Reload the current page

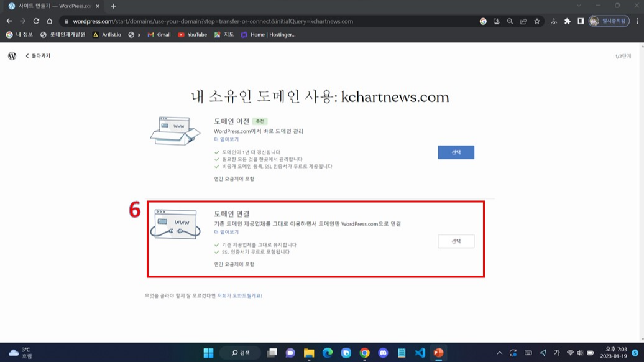click(36, 21)
